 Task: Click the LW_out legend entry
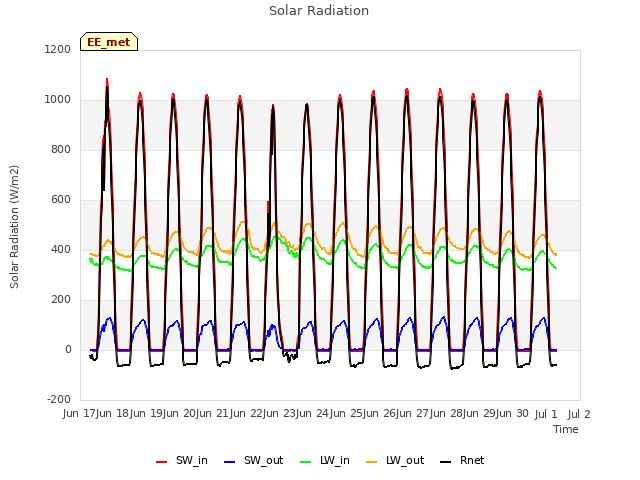coord(395,461)
